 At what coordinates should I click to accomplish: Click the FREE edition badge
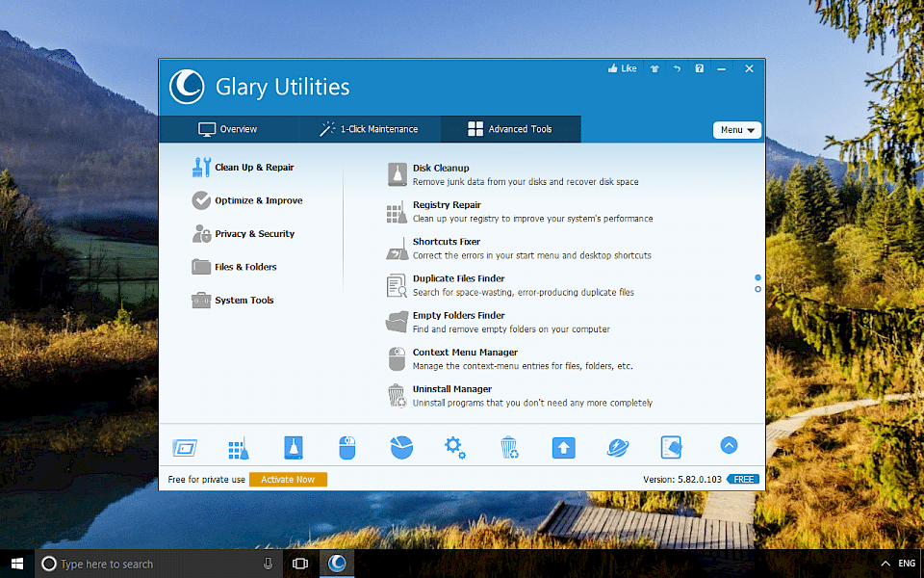click(743, 480)
